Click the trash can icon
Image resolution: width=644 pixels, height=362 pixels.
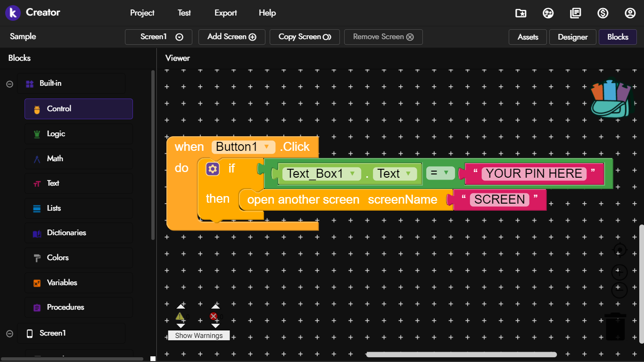click(615, 326)
